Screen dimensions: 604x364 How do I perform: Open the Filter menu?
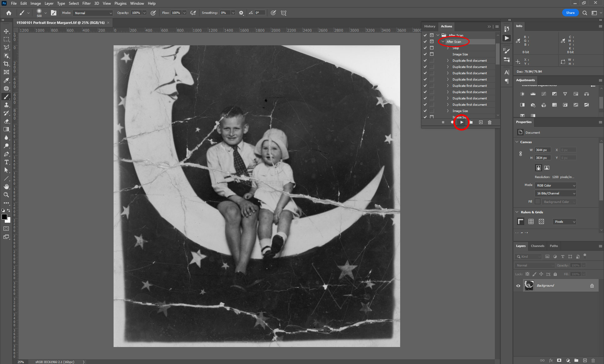(87, 3)
